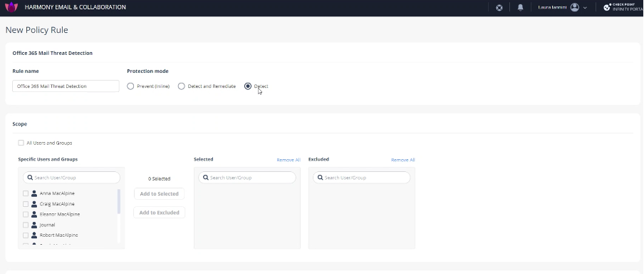Check the Anna MacAlpine checkbox
The image size is (644, 274).
pyautogui.click(x=26, y=193)
